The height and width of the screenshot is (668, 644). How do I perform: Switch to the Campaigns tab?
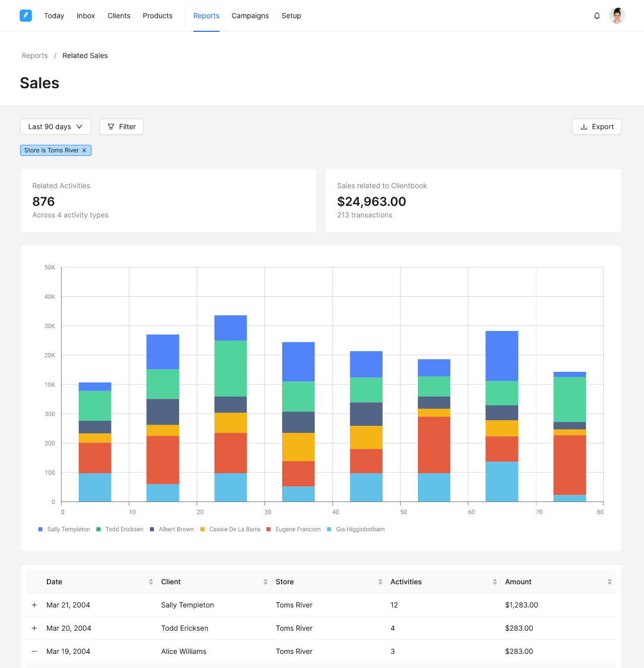coord(250,16)
